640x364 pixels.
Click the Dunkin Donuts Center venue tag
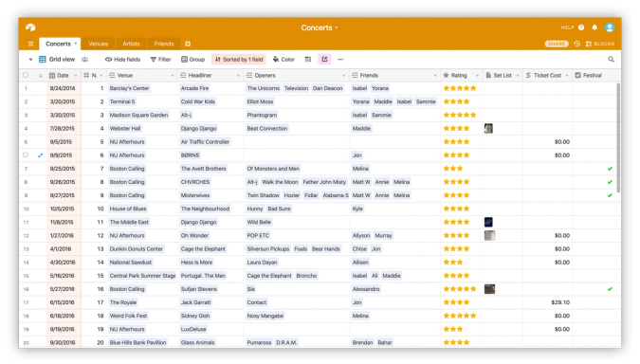[x=137, y=249]
